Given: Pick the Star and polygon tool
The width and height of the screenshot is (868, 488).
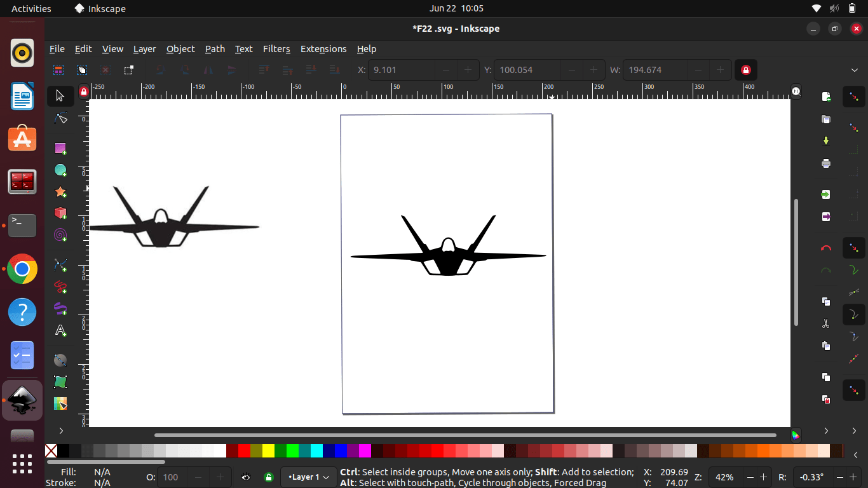Looking at the screenshot, I should point(60,192).
